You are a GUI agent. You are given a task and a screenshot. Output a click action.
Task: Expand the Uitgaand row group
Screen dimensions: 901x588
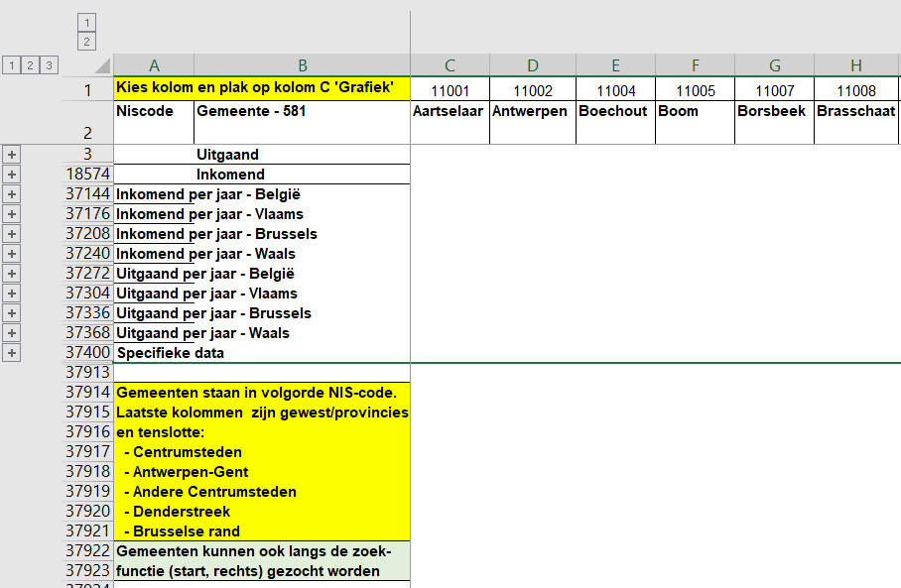click(x=12, y=154)
